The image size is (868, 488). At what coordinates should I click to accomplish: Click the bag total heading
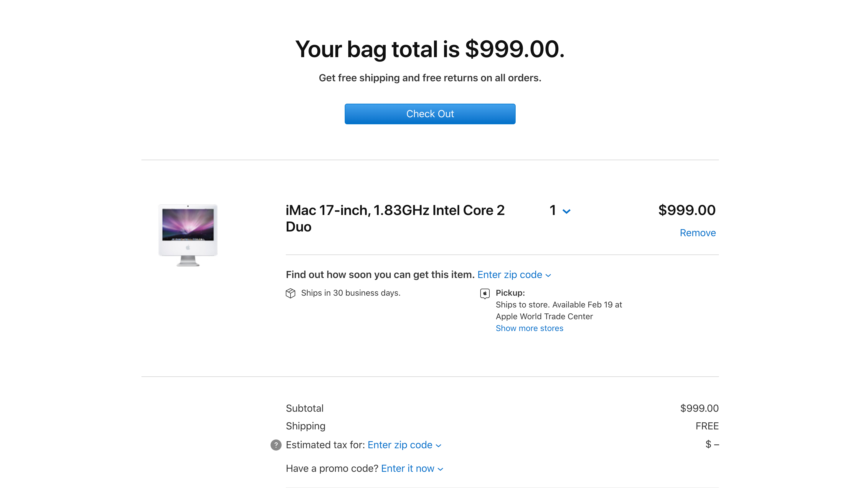pos(430,50)
